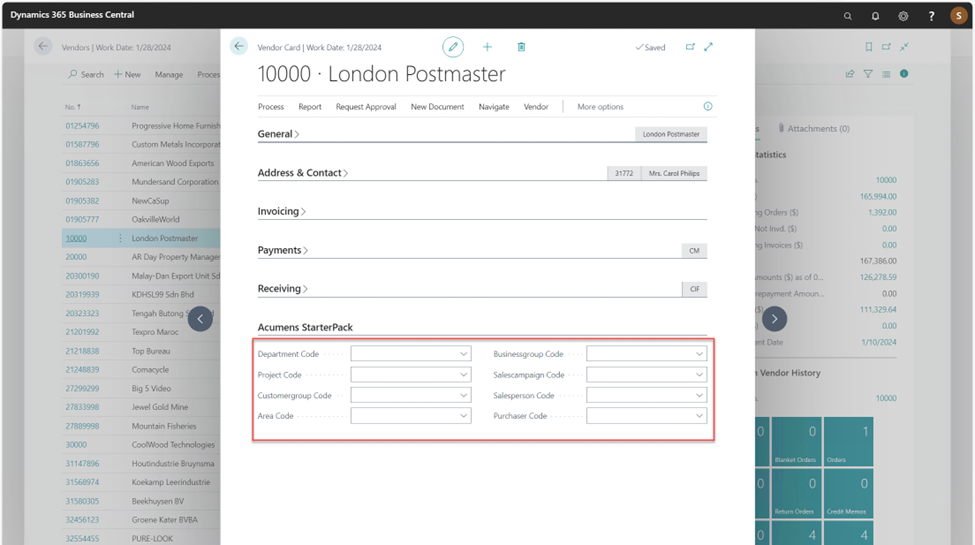The image size is (975, 545).
Task: Expand the Payments FastTab
Action: pos(282,250)
